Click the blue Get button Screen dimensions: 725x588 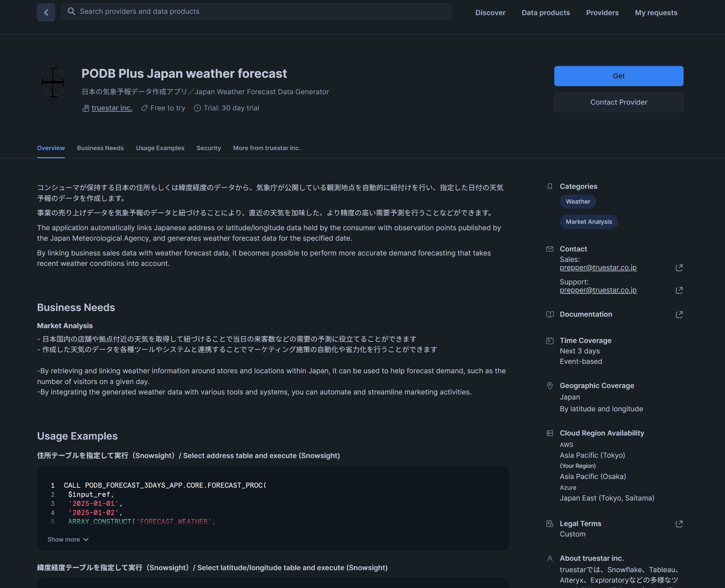(619, 76)
